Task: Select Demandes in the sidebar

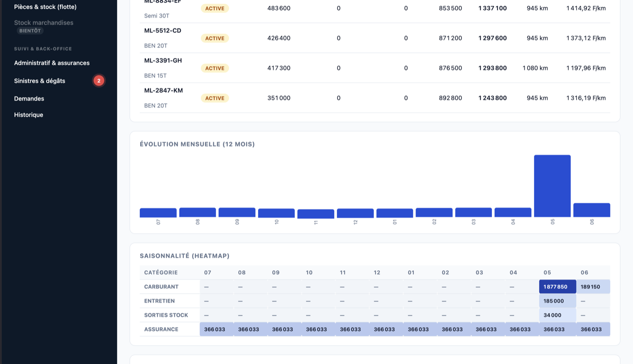Action: point(29,98)
